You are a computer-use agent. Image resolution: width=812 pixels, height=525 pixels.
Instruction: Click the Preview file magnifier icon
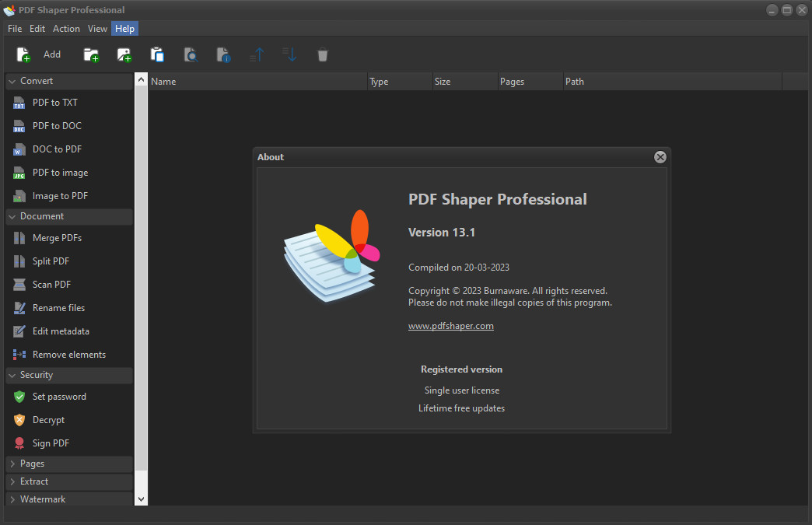pyautogui.click(x=191, y=54)
